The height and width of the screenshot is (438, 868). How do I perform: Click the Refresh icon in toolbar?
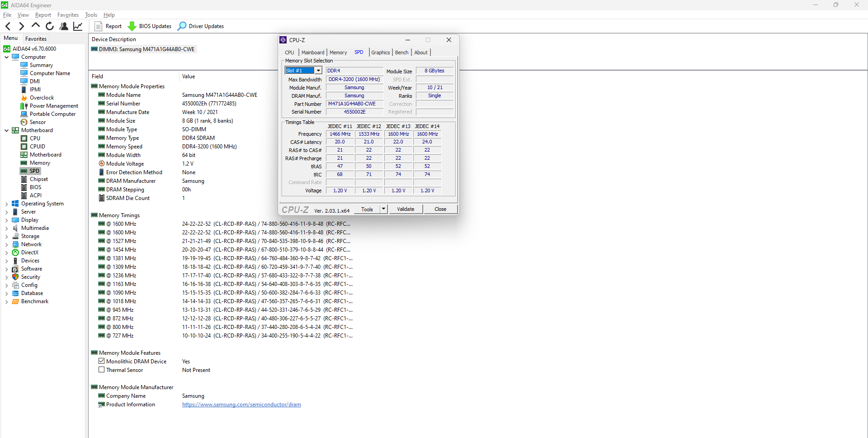pyautogui.click(x=50, y=26)
